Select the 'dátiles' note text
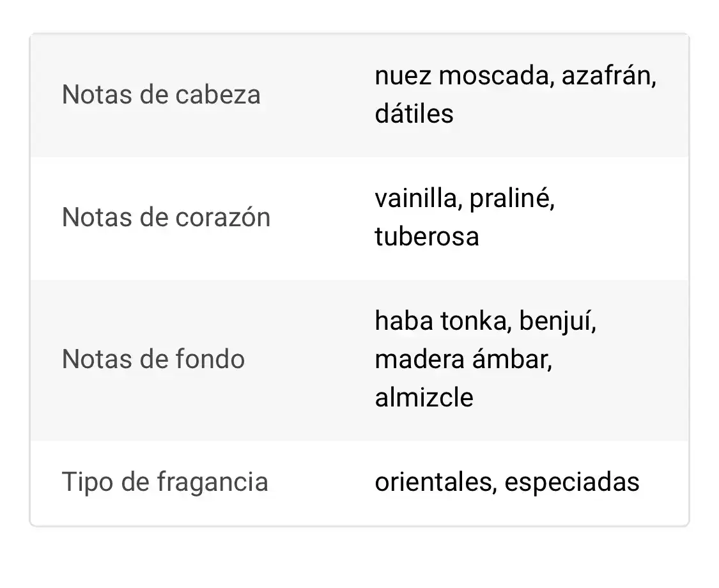This screenshot has height=588, width=719. coord(414,114)
